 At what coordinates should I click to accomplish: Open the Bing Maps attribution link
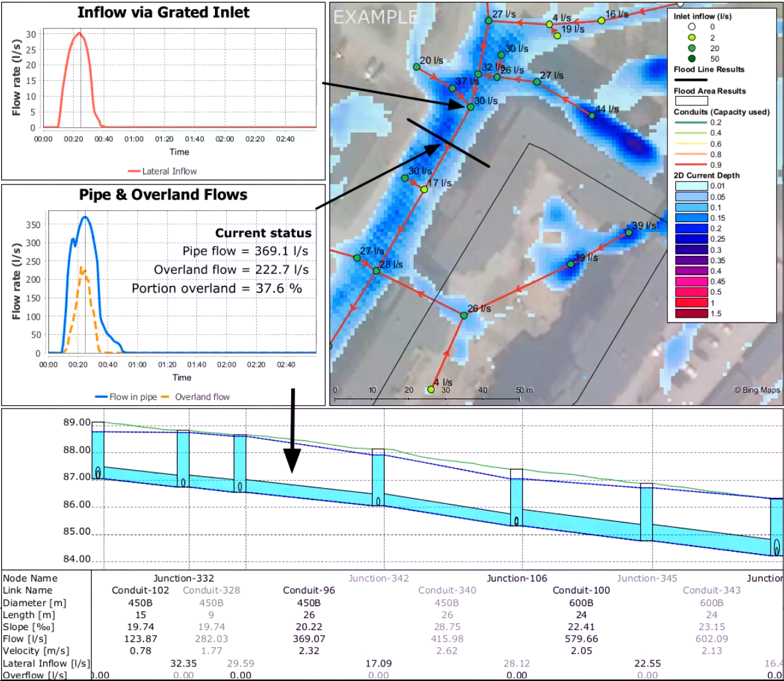(x=756, y=390)
